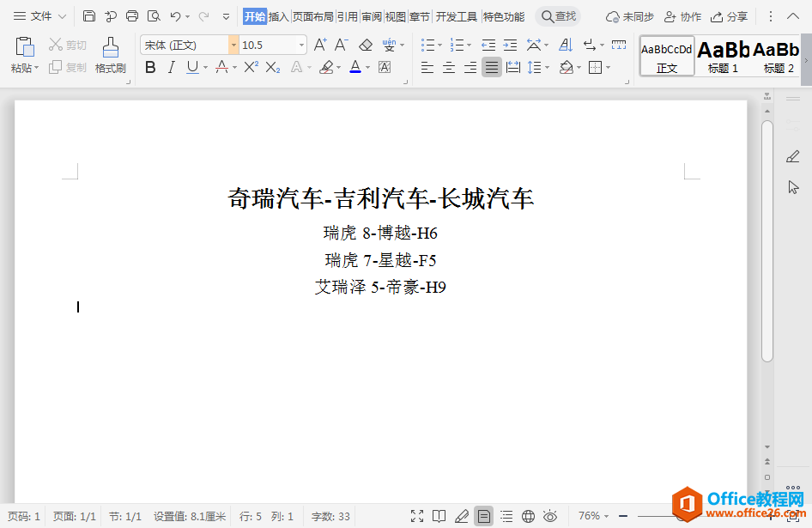Undo the last action
Screen dimensions: 812x528
(x=176, y=16)
